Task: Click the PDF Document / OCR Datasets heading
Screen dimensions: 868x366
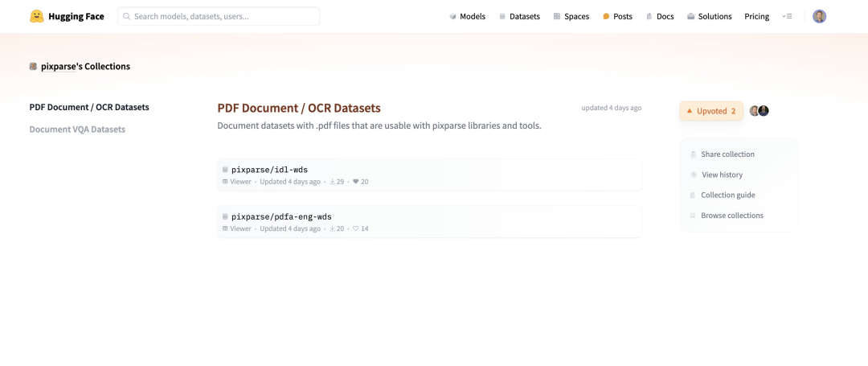Action: (299, 108)
